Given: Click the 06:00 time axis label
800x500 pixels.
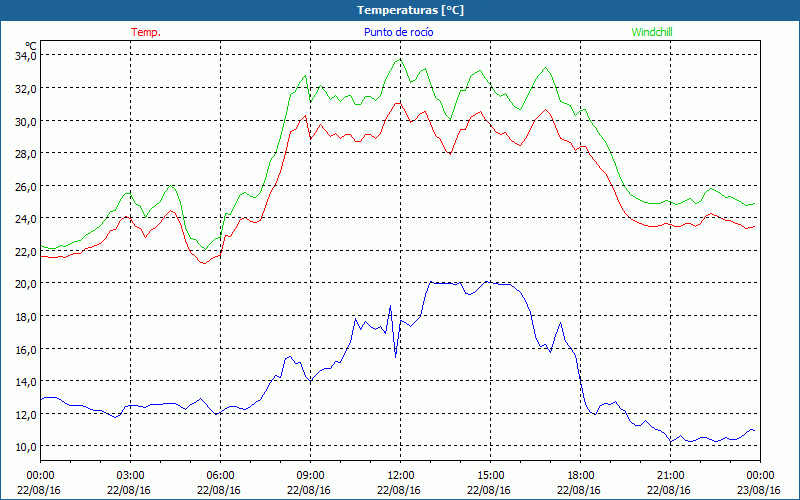Looking at the screenshot, I should (220, 475).
